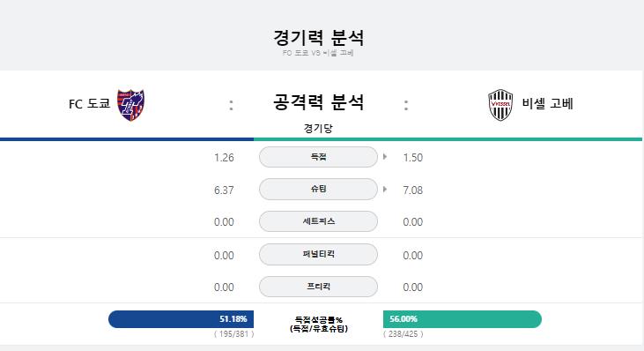
Task: Click the arrow icon next to 슈팅
Action: (x=385, y=189)
